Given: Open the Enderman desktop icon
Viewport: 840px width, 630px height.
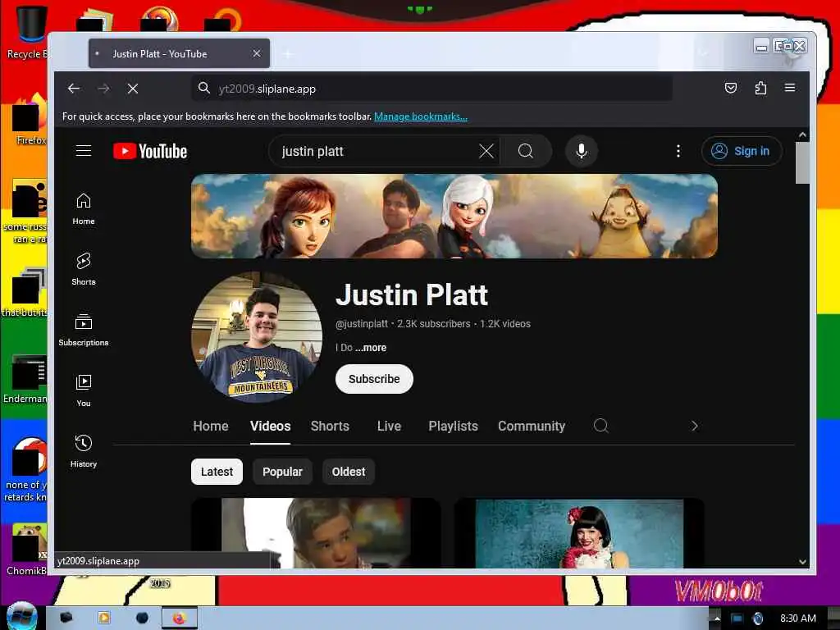Looking at the screenshot, I should (25, 378).
